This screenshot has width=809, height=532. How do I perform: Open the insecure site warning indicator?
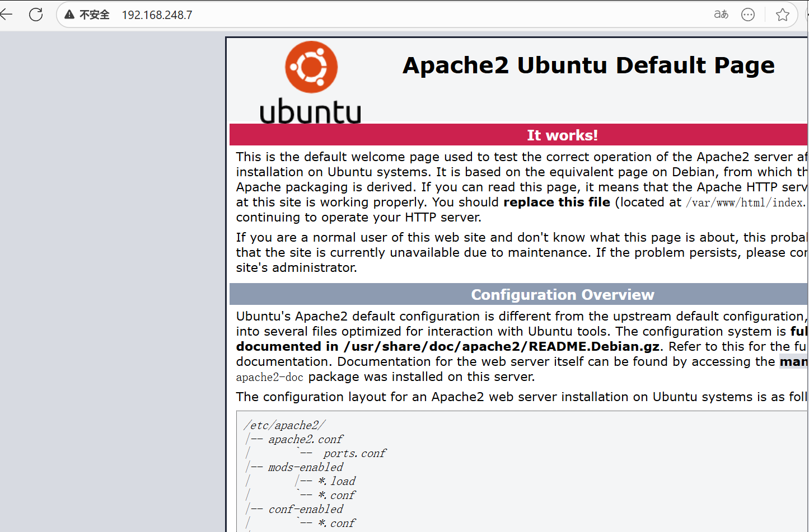pyautogui.click(x=87, y=15)
